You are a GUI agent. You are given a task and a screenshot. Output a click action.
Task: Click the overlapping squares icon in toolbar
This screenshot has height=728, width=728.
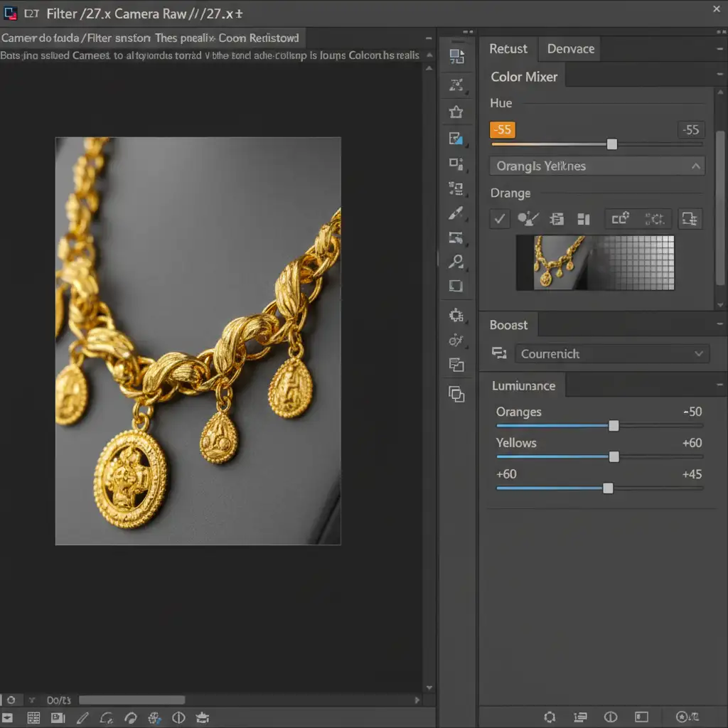456,393
